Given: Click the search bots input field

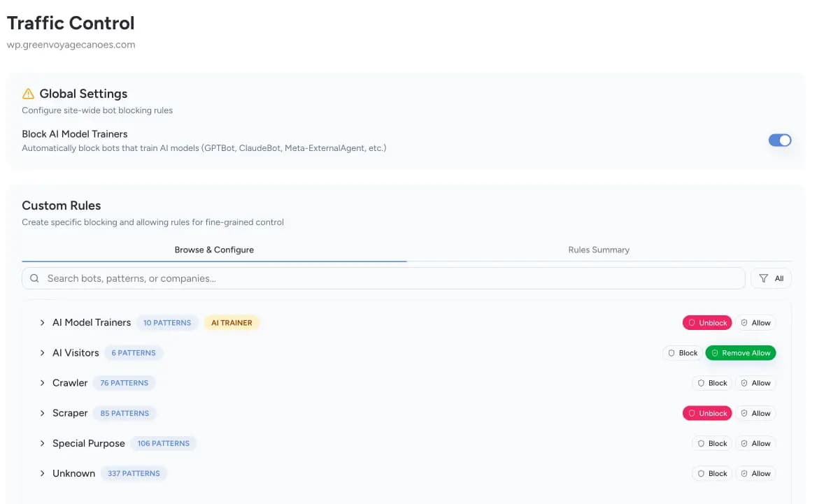Looking at the screenshot, I should click(x=280, y=278).
